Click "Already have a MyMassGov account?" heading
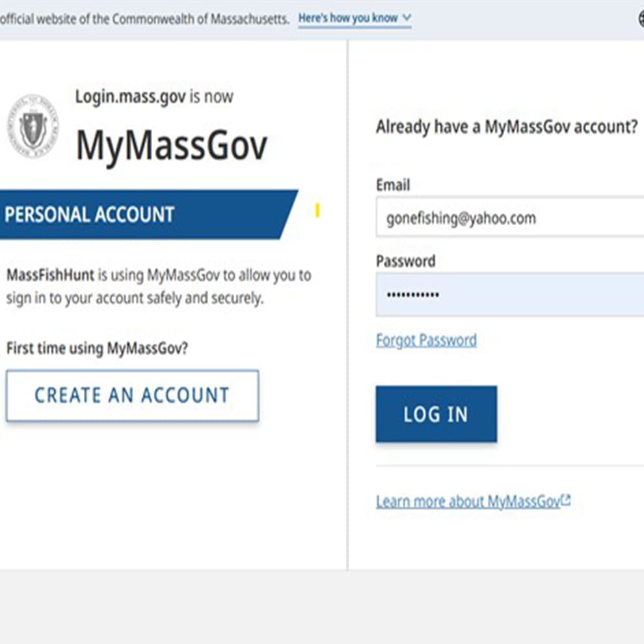 point(507,126)
